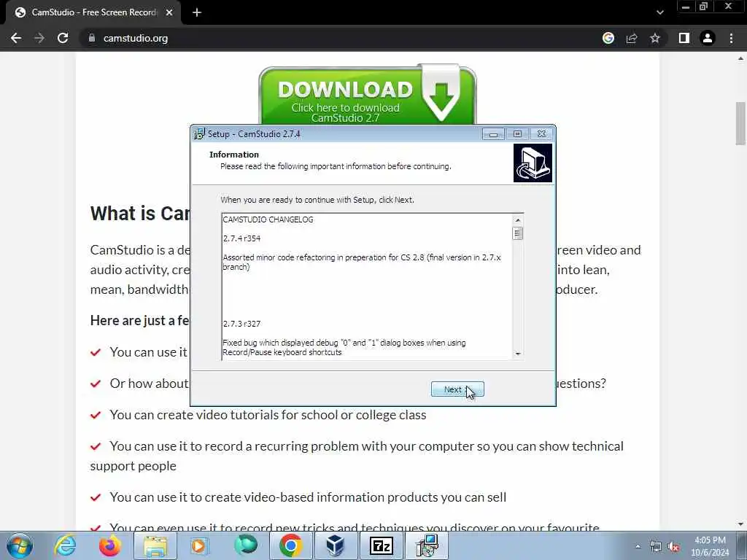Switch to the setup installer taskbar icon
The height and width of the screenshot is (560, 747).
click(426, 545)
